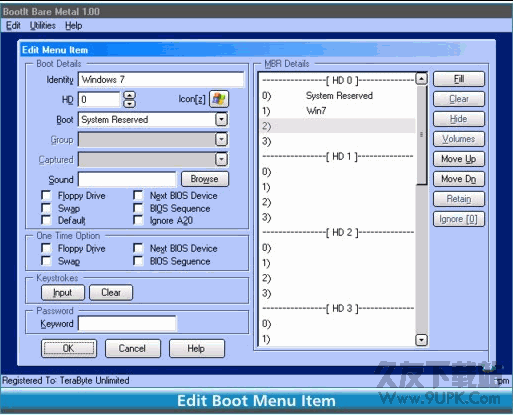Image resolution: width=513 pixels, height=415 pixels.
Task: Click the Browse button for Sound
Action: coord(205,179)
